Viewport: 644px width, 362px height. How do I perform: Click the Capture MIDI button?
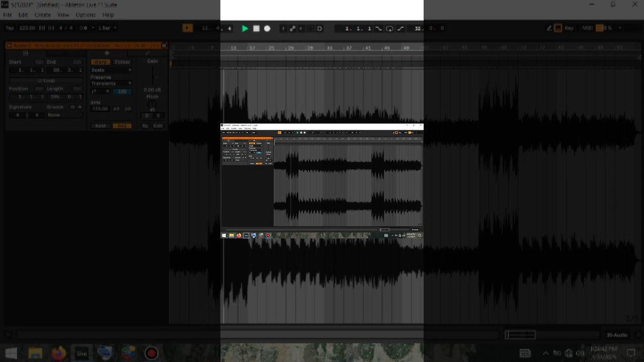pos(310,29)
